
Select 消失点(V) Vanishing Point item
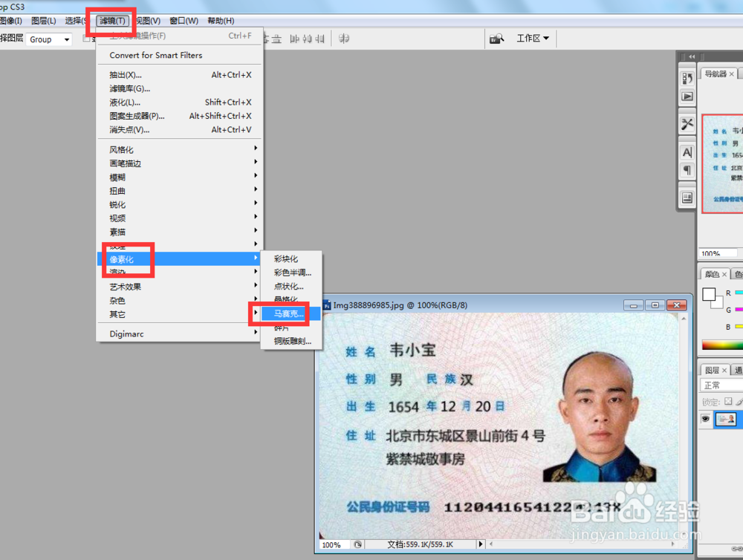(x=180, y=130)
